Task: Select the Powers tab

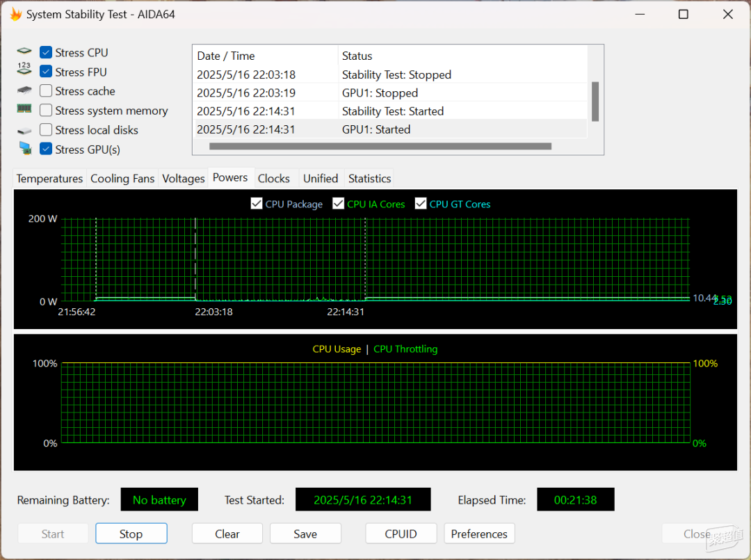Action: pyautogui.click(x=230, y=177)
